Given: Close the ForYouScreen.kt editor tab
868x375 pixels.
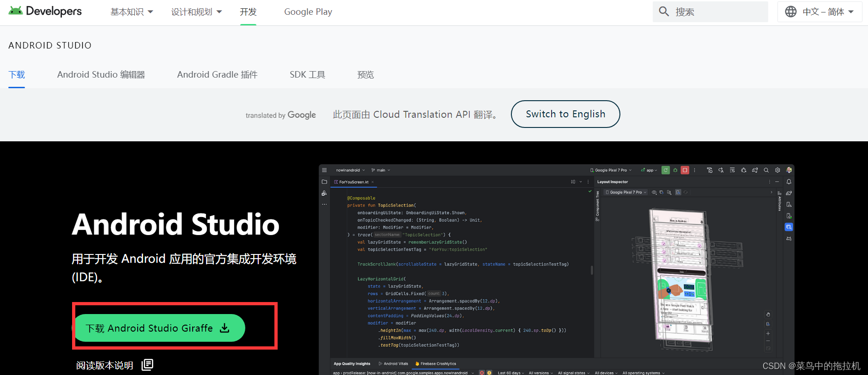Looking at the screenshot, I should tap(373, 182).
